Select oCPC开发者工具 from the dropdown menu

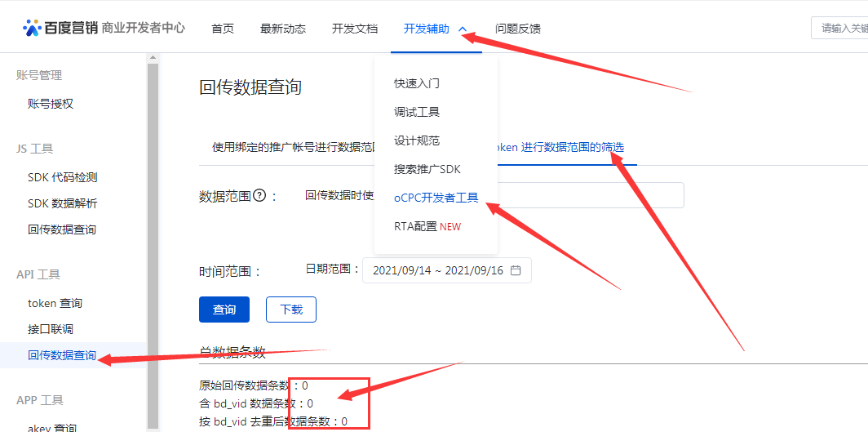click(436, 198)
